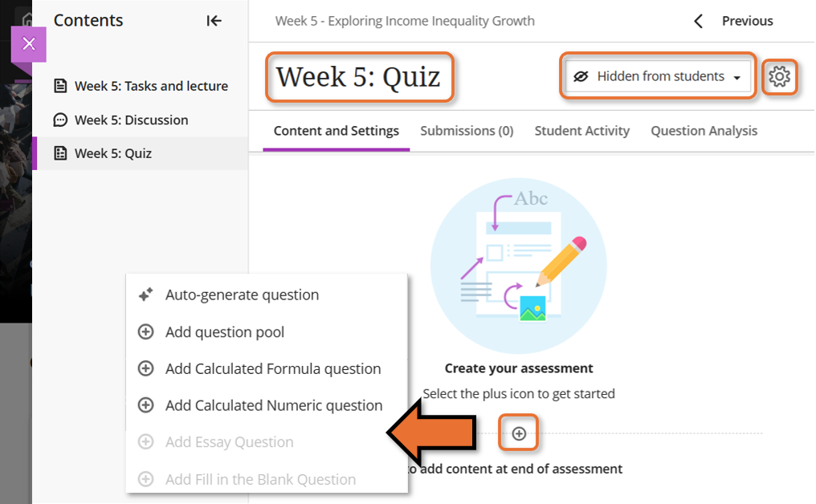Select the Question Analysis tab
The width and height of the screenshot is (816, 504).
tap(704, 131)
